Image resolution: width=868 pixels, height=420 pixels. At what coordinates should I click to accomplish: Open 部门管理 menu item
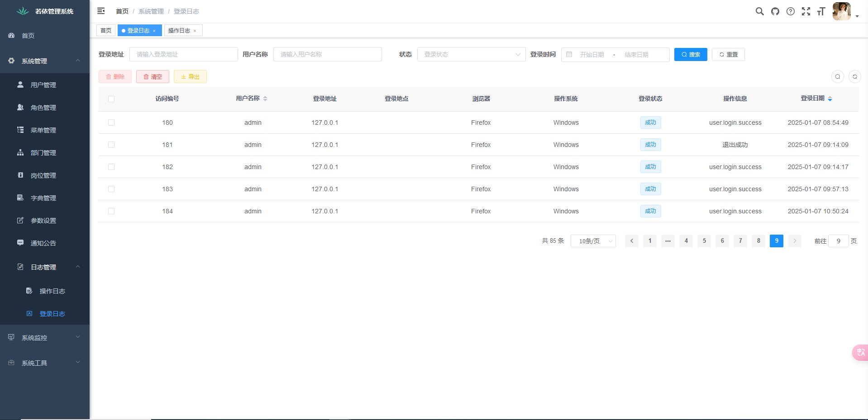tap(45, 152)
